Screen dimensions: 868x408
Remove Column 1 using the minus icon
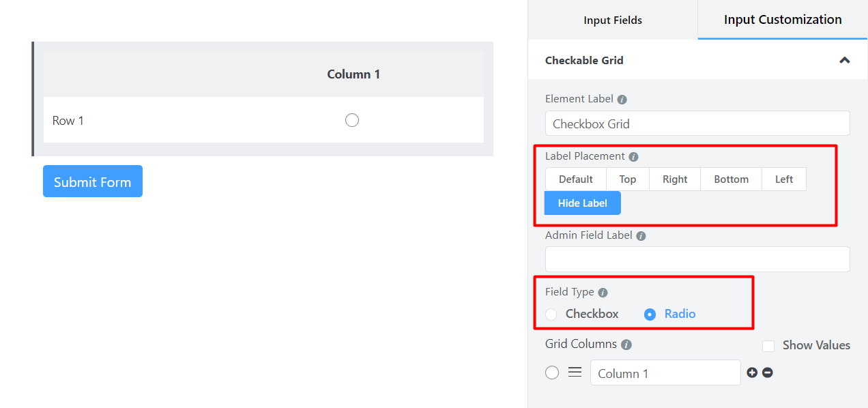pyautogui.click(x=767, y=373)
